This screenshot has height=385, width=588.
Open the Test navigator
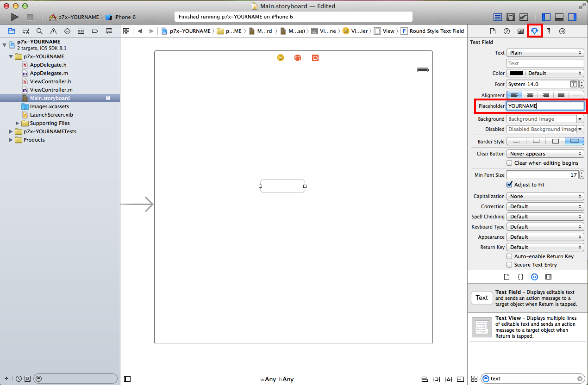click(68, 31)
